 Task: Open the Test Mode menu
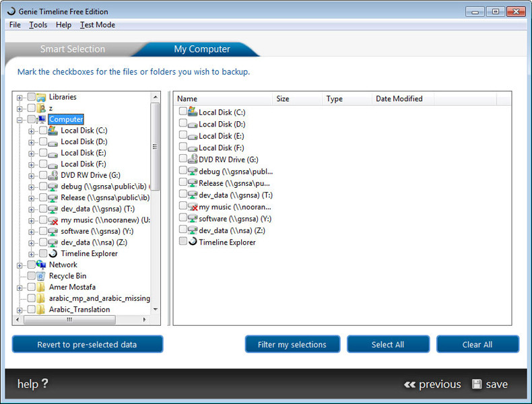point(98,25)
